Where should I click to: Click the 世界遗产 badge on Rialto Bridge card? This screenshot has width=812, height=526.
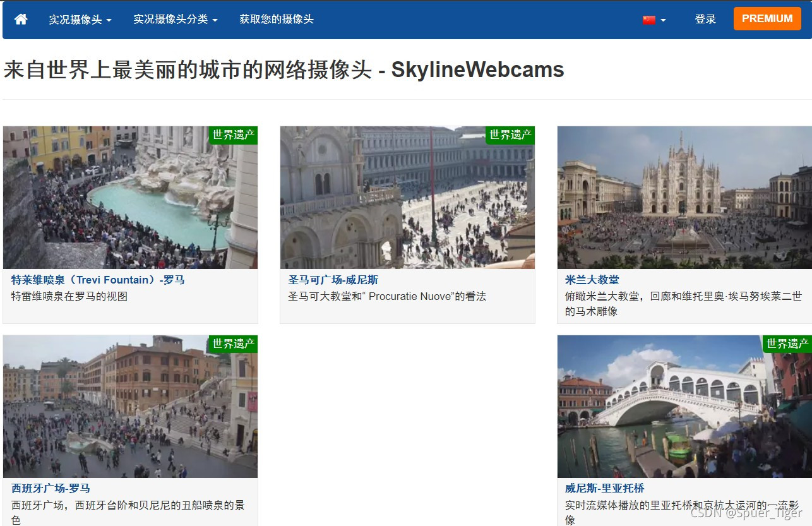(x=787, y=344)
